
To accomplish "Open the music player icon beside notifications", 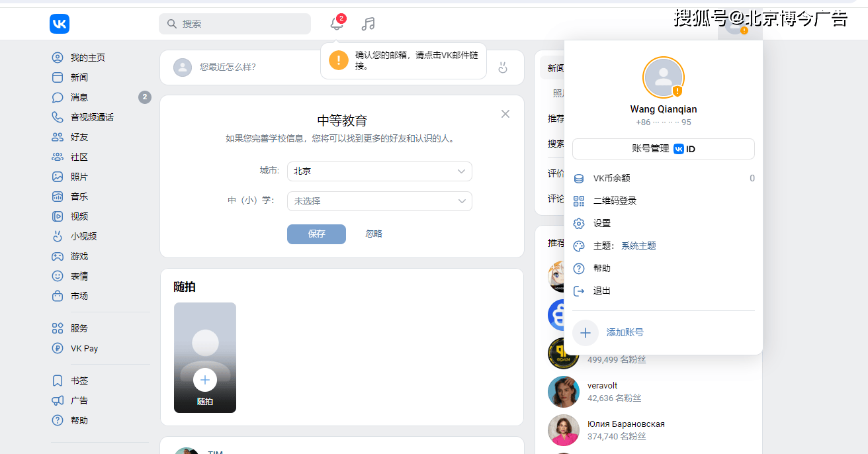I will [368, 23].
